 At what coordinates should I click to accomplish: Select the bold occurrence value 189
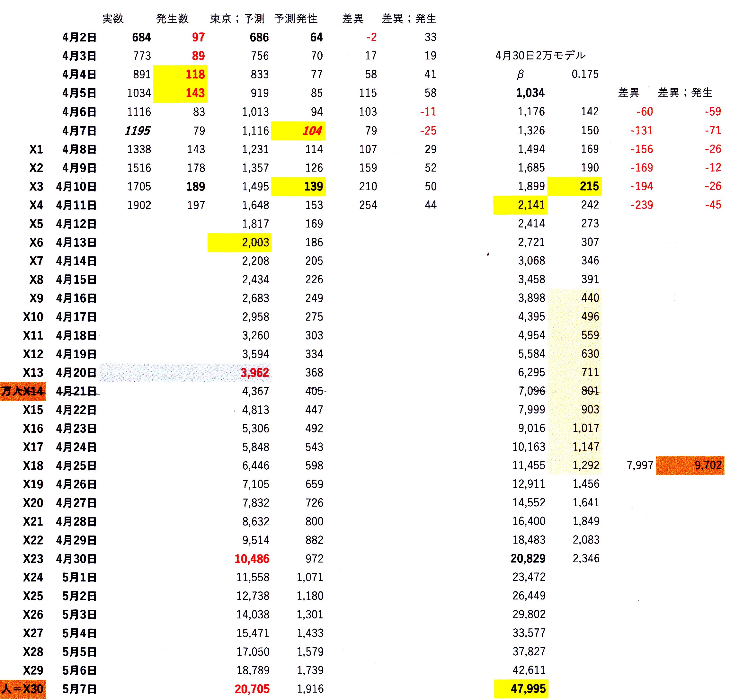[196, 187]
